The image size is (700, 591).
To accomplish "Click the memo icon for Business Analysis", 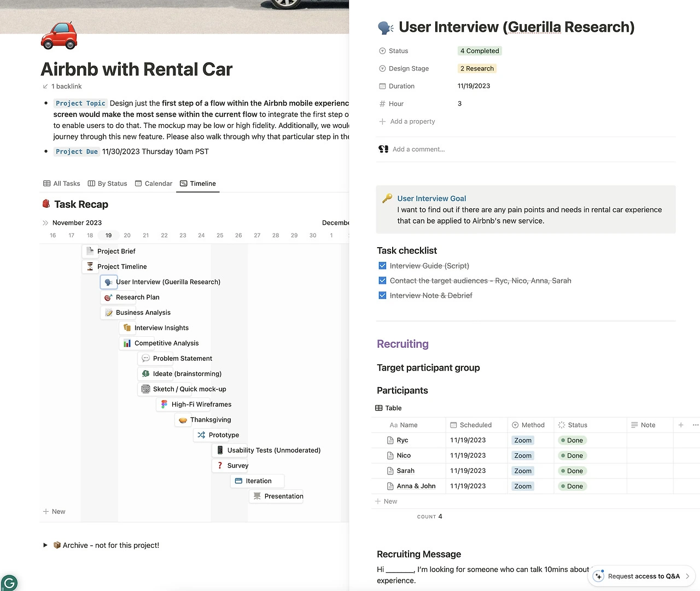I will [x=109, y=313].
